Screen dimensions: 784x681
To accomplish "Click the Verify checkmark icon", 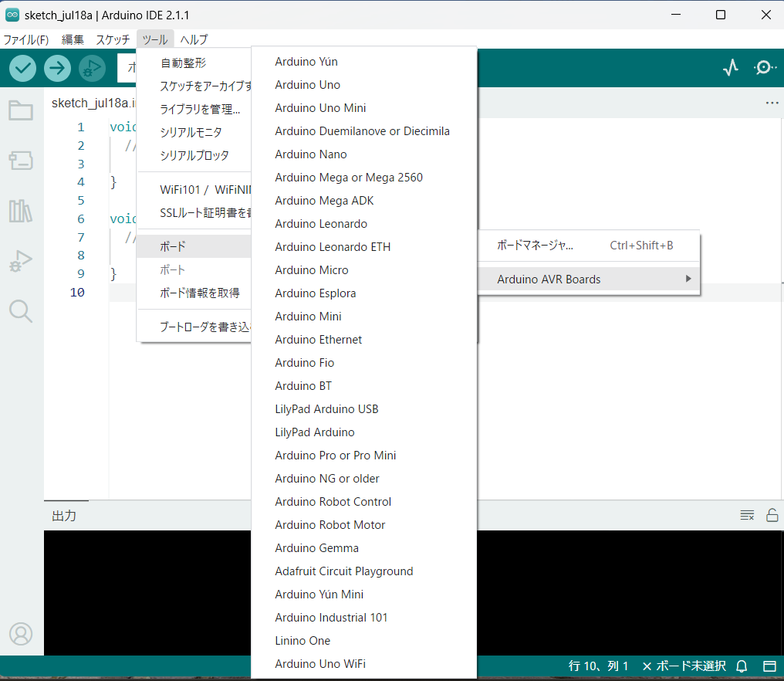I will pyautogui.click(x=23, y=68).
